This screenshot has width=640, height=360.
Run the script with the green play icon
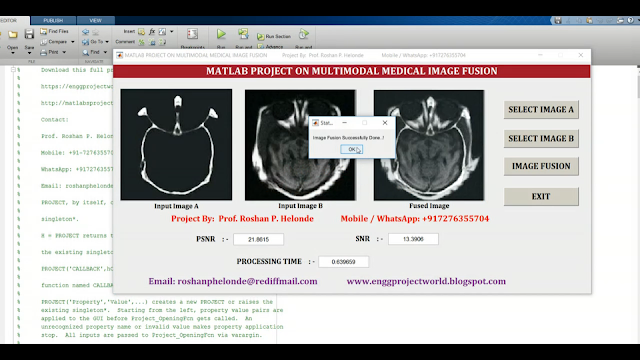[x=221, y=34]
